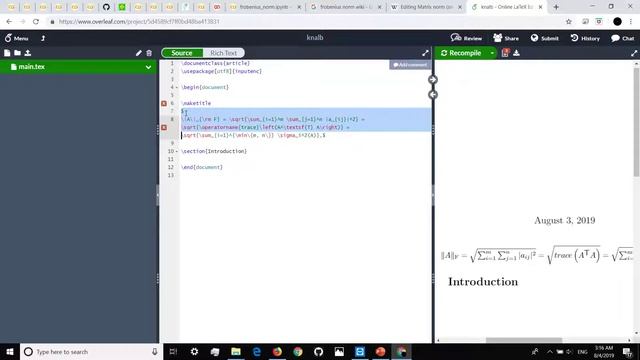Open the notification center icon
The height and width of the screenshot is (360, 640).
coord(627,352)
